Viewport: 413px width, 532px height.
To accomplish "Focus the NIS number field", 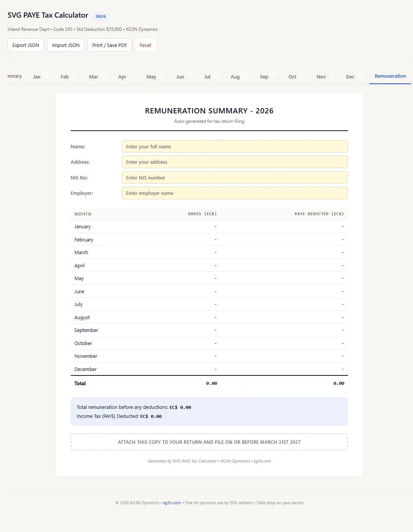I will pyautogui.click(x=235, y=178).
